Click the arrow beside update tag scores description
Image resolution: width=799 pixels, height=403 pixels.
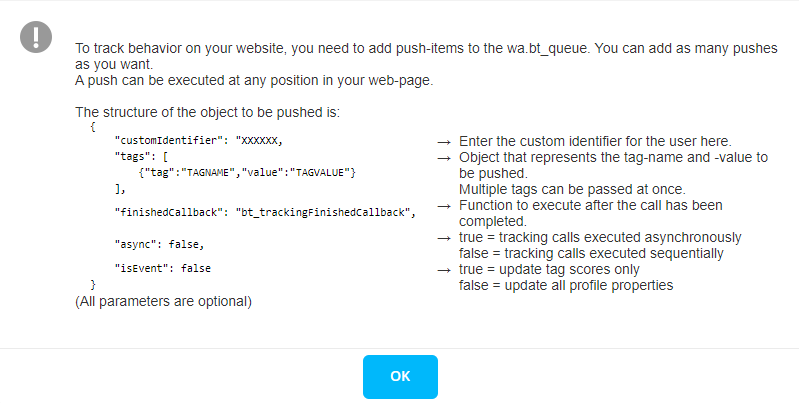tap(444, 270)
